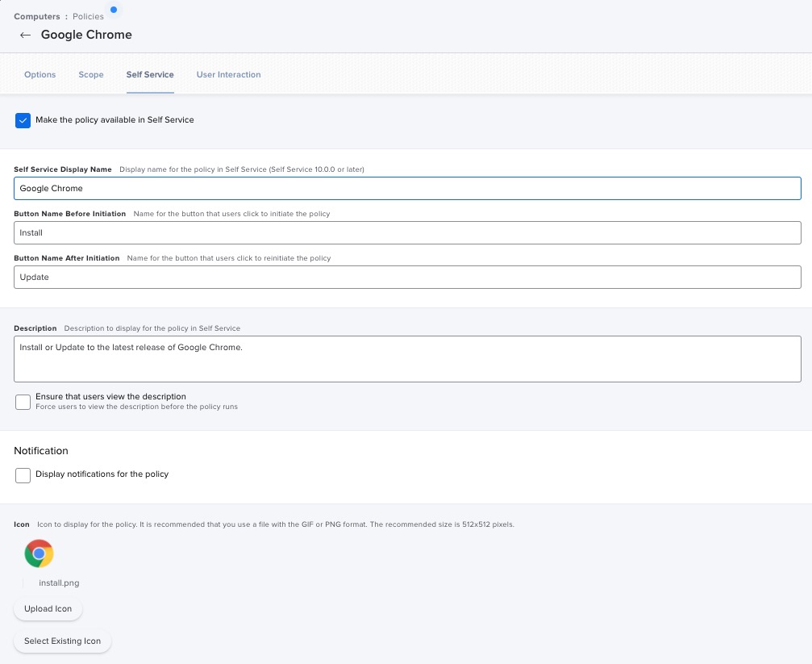The height and width of the screenshot is (664, 812).
Task: Click the Description label text
Action: [35, 328]
